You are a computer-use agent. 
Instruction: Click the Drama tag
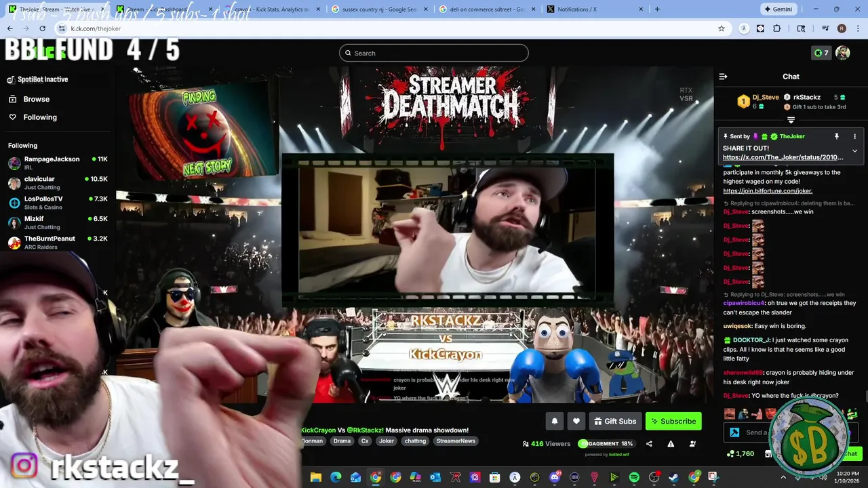tap(342, 441)
